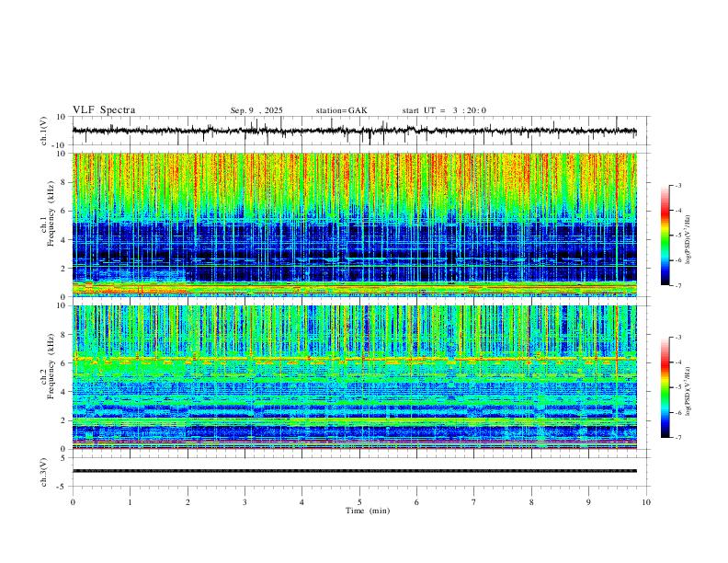Click the flat black ch.3 voltage trace
The height and width of the screenshot is (563, 728).
[x=355, y=471]
